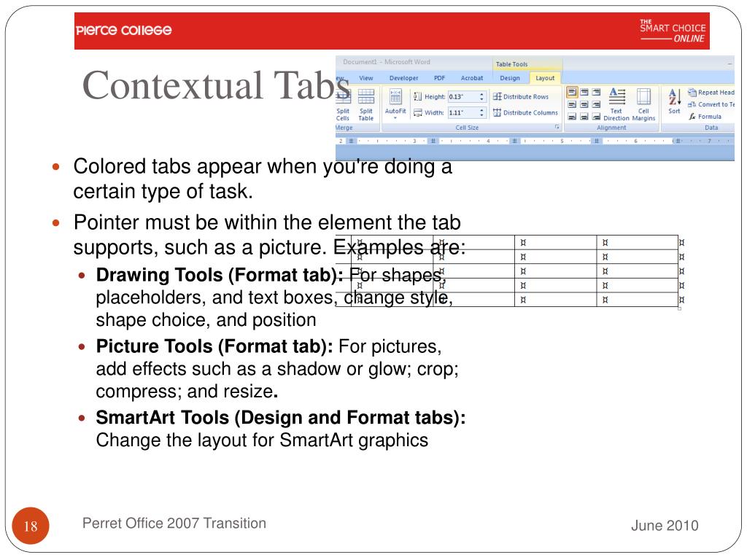Open the Developer ribbon tab

[403, 78]
